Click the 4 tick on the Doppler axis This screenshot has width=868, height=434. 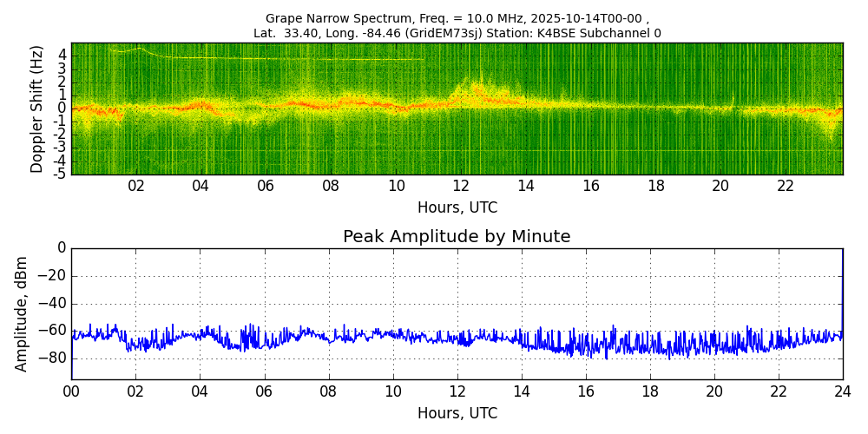coord(62,54)
